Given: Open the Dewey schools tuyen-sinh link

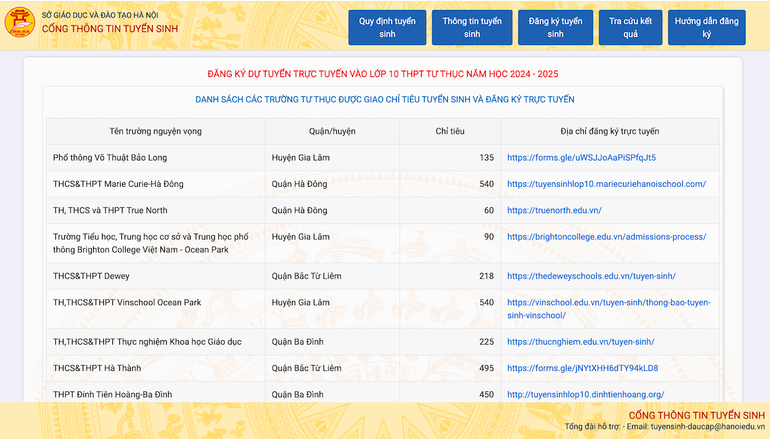Looking at the screenshot, I should 591,276.
